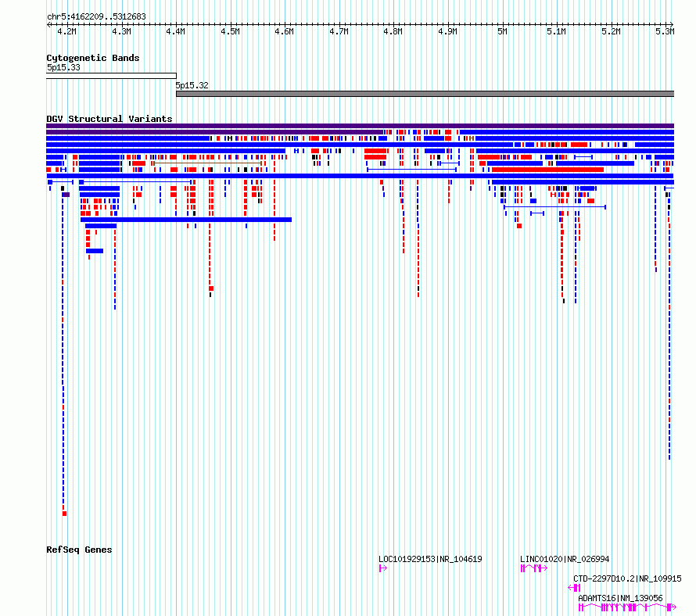Open the RefSeq Genes track title
Viewport: 696px width, 616px height.
(x=79, y=550)
